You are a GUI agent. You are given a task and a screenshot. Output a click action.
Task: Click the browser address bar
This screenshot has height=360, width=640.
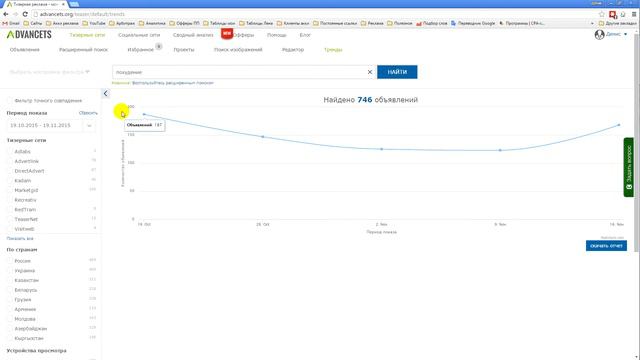click(314, 14)
